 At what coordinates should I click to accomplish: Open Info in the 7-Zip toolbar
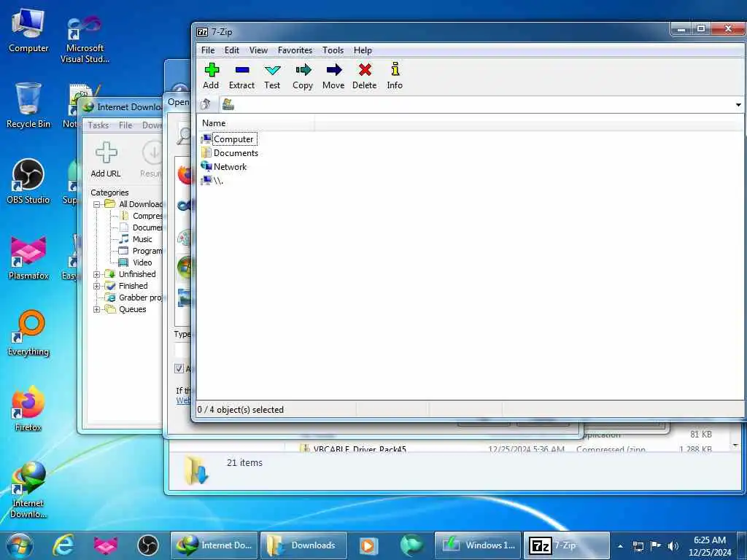point(395,76)
